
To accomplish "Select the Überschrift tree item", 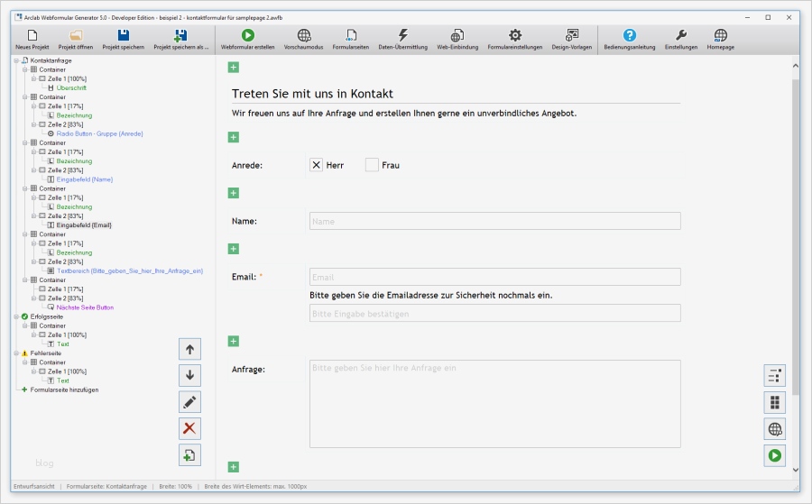I will (x=71, y=88).
